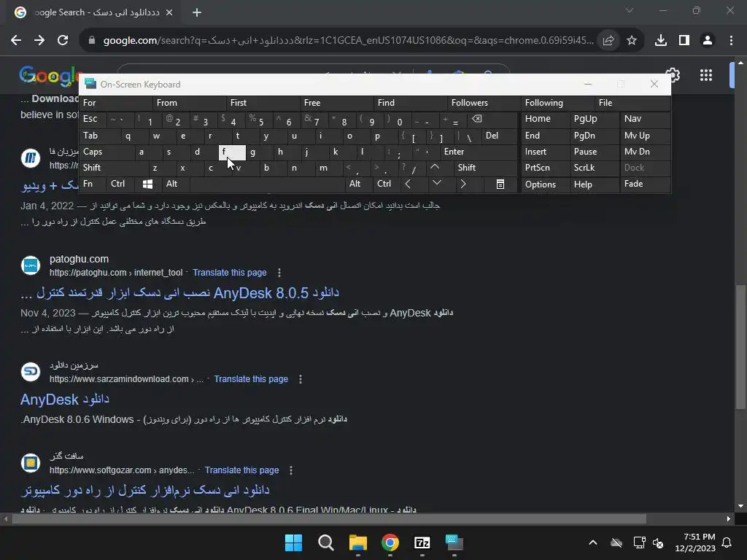Screen dimensions: 747x560
Task: Click On-Screen Keyboard taskbar icon
Action: pyautogui.click(x=454, y=542)
